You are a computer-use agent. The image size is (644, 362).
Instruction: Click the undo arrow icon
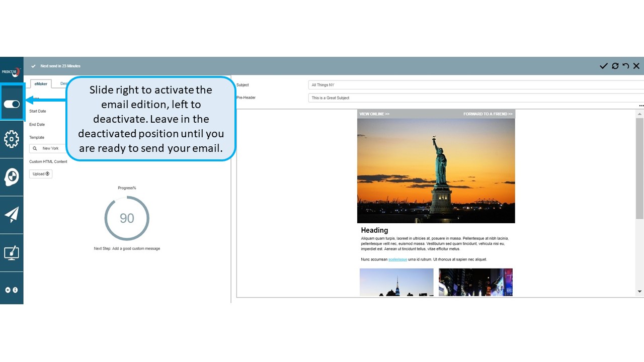tap(625, 66)
